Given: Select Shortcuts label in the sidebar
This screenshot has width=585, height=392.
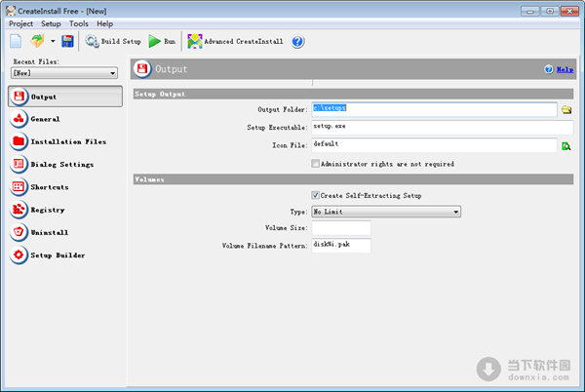Looking at the screenshot, I should click(x=50, y=187).
